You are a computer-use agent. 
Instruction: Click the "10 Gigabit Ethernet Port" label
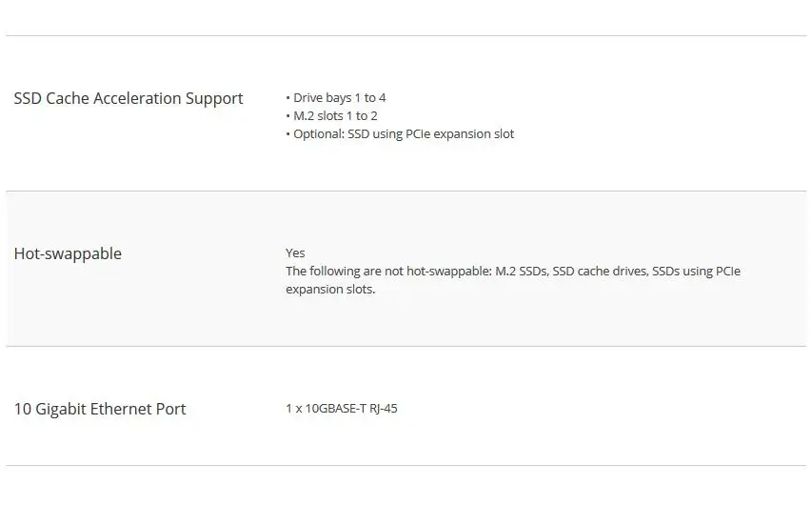(100, 409)
